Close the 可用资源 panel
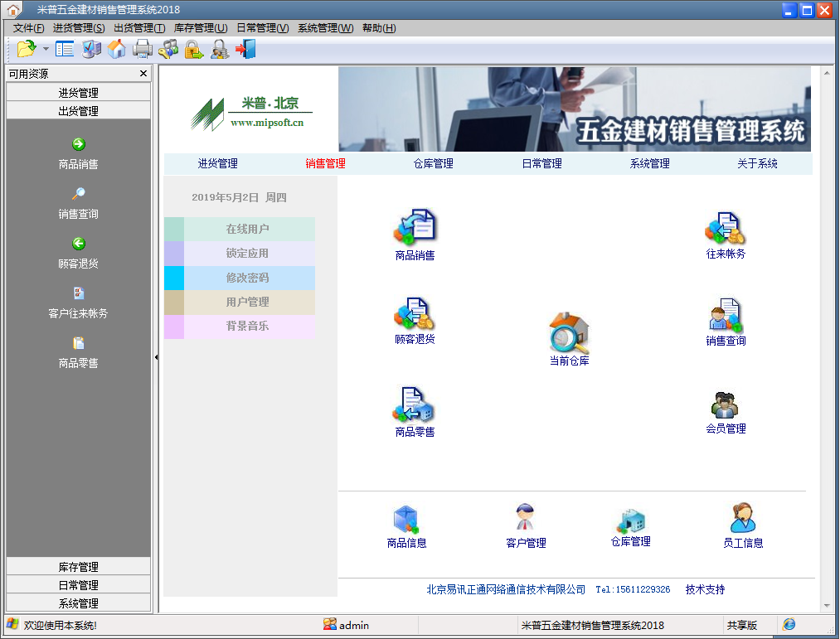This screenshot has height=639, width=840. tap(143, 74)
